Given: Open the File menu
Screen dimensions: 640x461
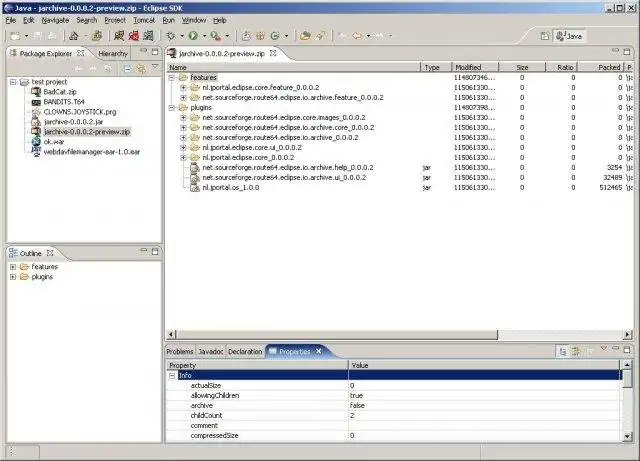Looking at the screenshot, I should click(11, 20).
